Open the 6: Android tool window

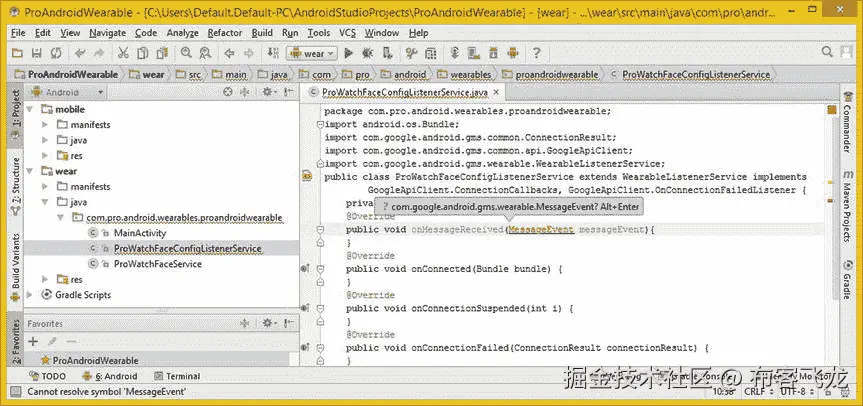tap(110, 376)
